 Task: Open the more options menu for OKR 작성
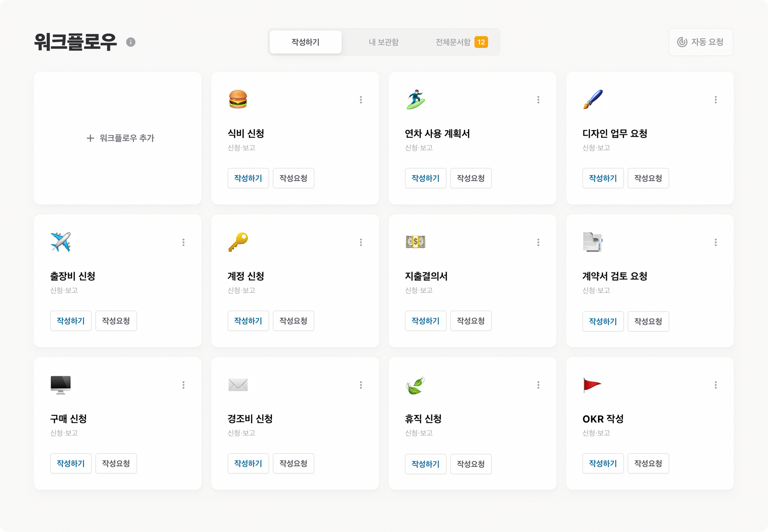click(716, 385)
